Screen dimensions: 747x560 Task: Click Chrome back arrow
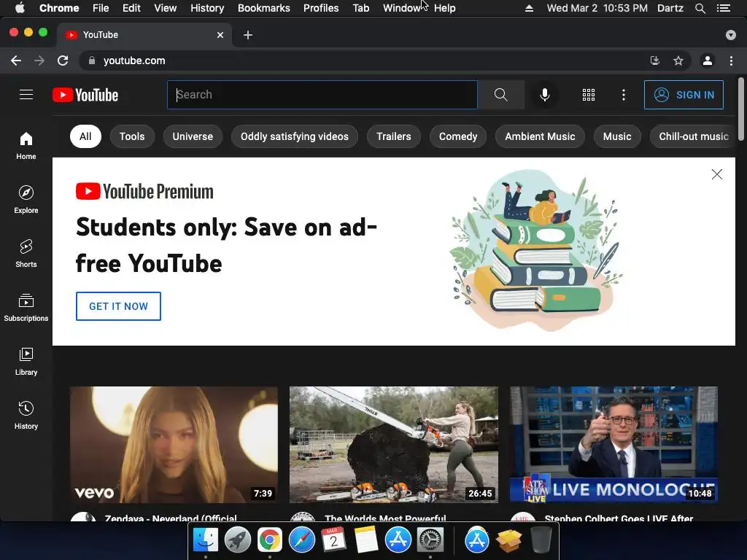16,61
